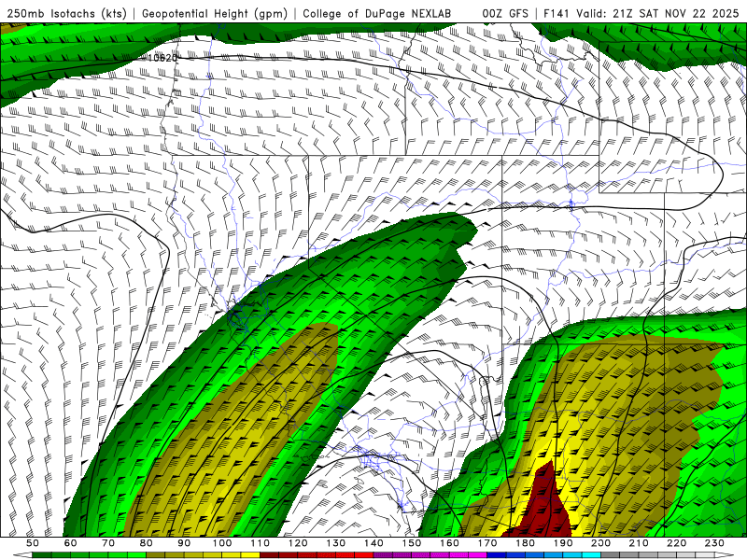Click the legend value 170
This screenshot has height=560, width=747.
(x=486, y=543)
